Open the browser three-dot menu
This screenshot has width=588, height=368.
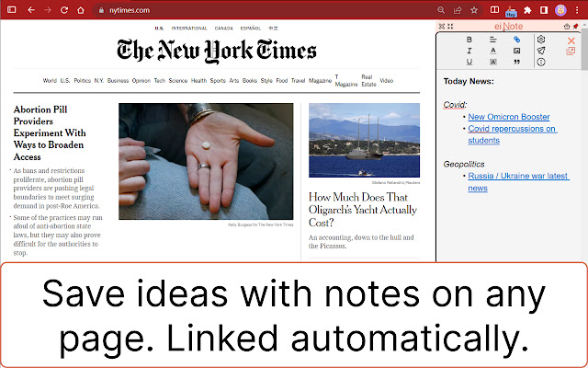[577, 10]
